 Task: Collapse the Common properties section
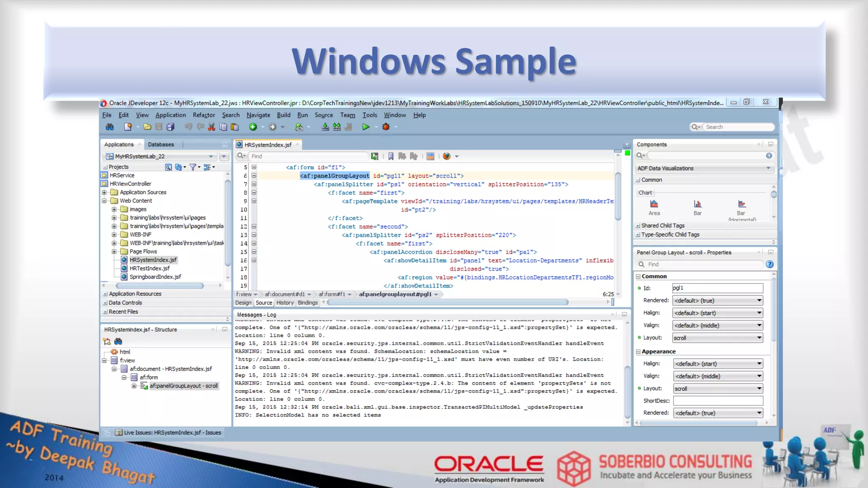coord(638,276)
